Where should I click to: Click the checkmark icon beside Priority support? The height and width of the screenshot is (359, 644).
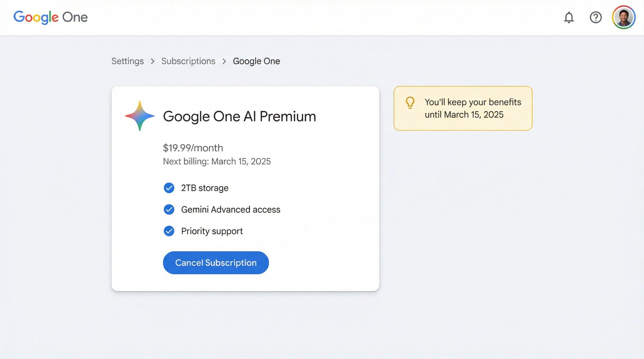point(169,231)
